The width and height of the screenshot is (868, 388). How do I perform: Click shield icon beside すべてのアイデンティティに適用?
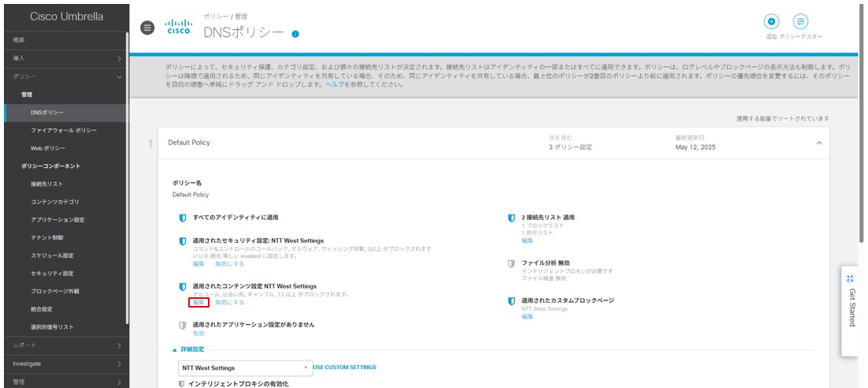pos(182,217)
